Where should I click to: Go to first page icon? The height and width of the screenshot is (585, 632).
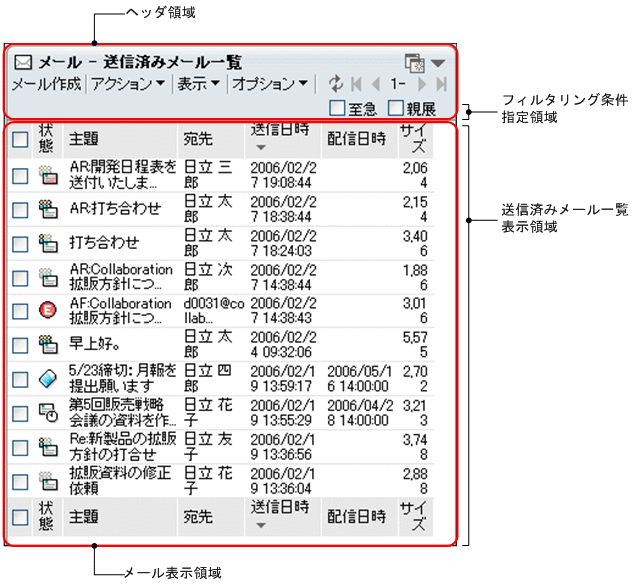click(356, 84)
